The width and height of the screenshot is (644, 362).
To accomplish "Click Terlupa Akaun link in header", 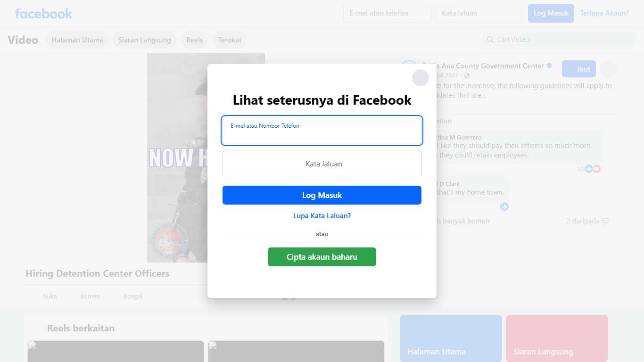I will click(604, 13).
